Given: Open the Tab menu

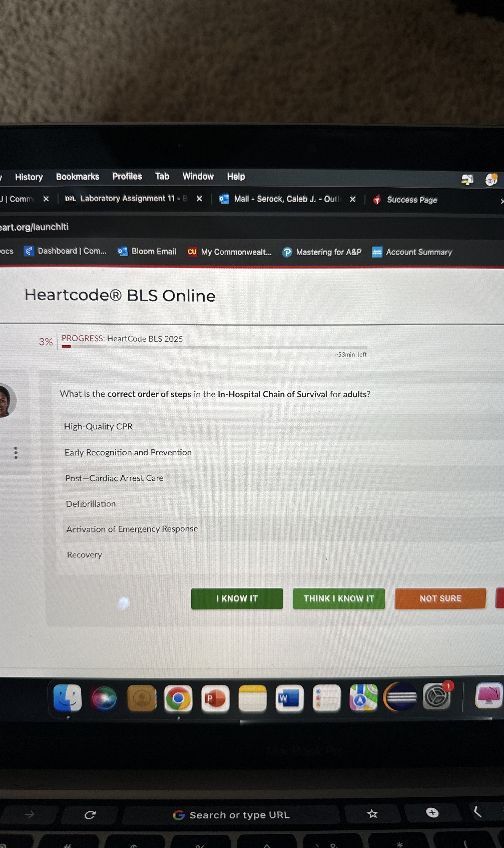Looking at the screenshot, I should pyautogui.click(x=162, y=176).
